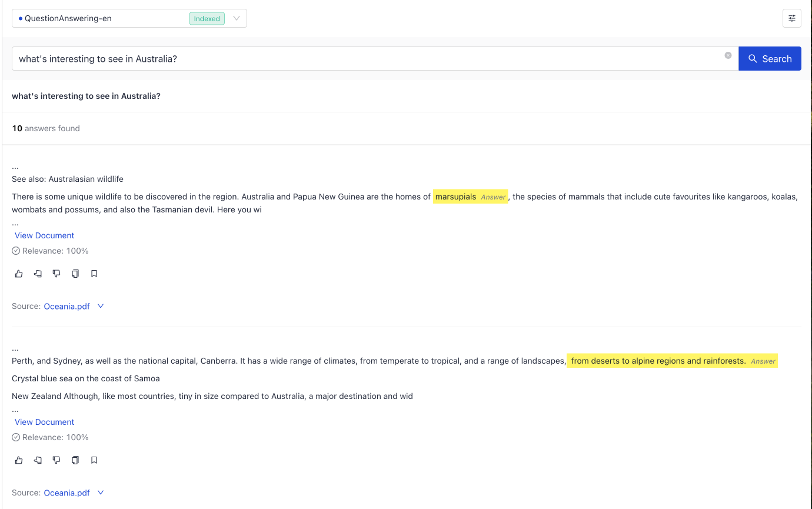Thumbs down the second answer
This screenshot has height=509, width=812.
(x=56, y=460)
